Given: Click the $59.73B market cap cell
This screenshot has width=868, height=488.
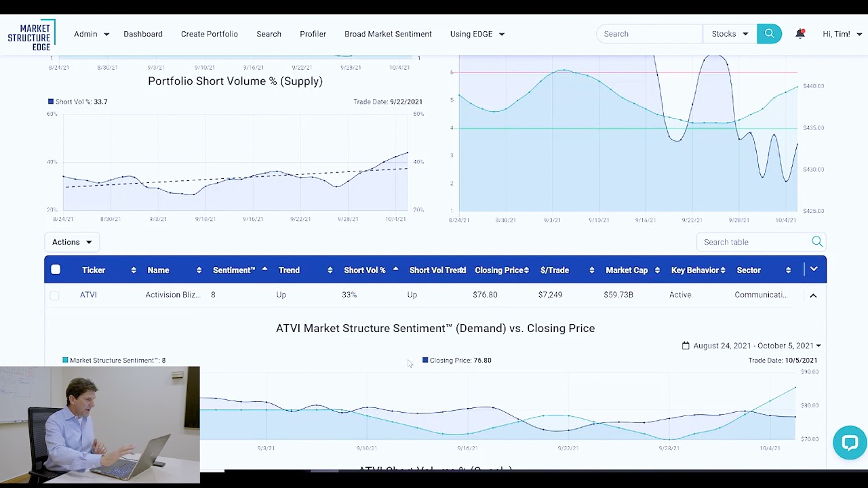Looking at the screenshot, I should (x=618, y=295).
